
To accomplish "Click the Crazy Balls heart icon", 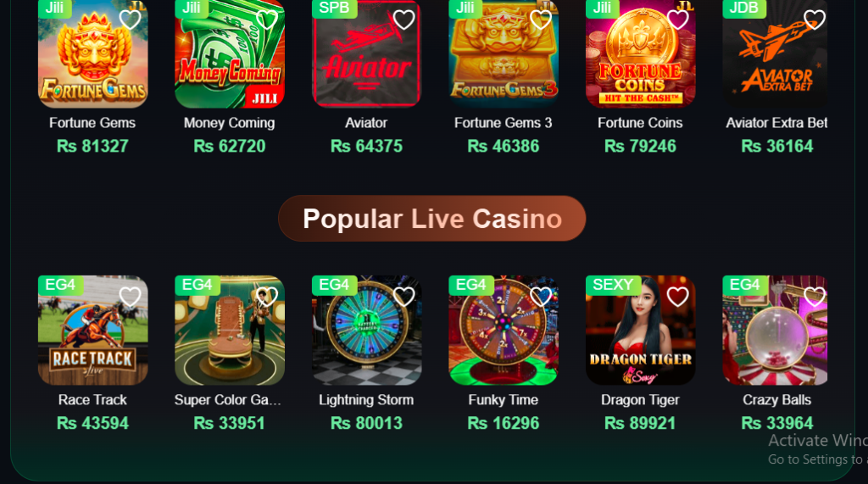I will [x=815, y=297].
